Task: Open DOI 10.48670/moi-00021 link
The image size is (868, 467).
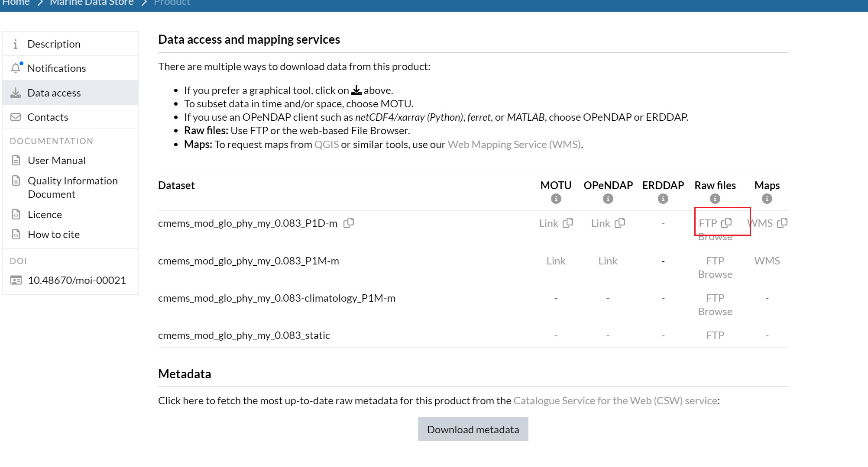Action: click(x=77, y=280)
